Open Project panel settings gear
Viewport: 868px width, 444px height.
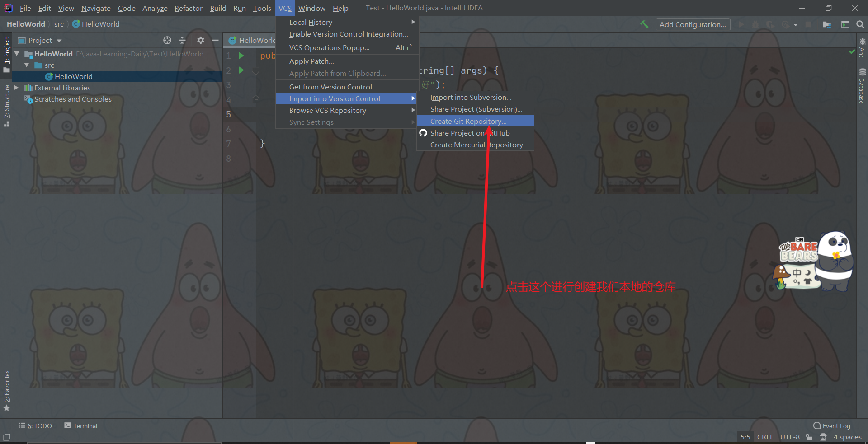pyautogui.click(x=201, y=40)
